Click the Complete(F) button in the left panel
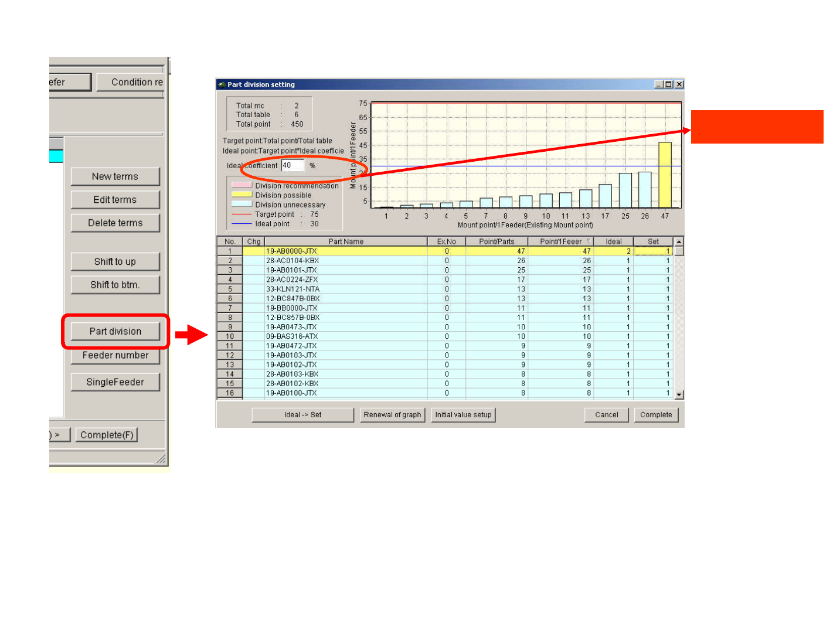The image size is (840, 630). [x=107, y=435]
